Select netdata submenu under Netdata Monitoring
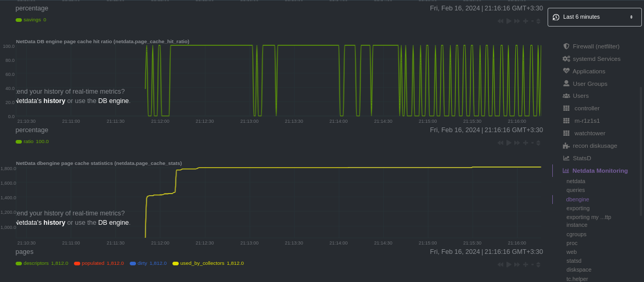The width and height of the screenshot is (644, 282). point(575,181)
